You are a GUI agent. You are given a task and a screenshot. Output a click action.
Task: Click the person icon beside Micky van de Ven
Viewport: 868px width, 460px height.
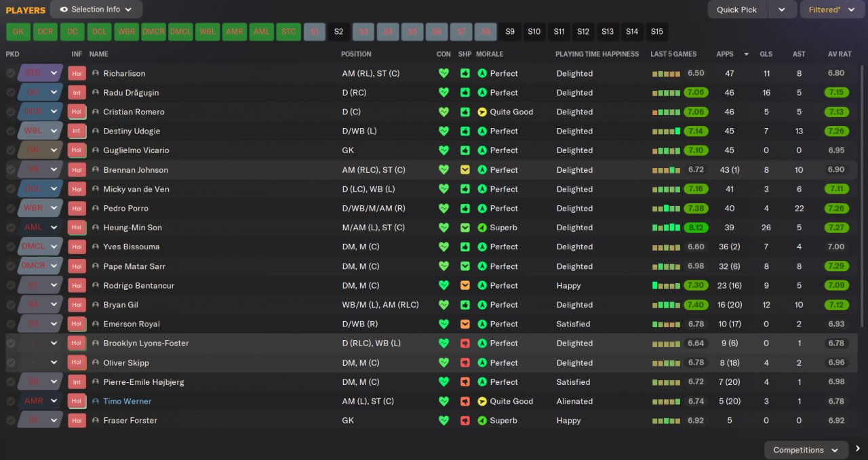[96, 189]
